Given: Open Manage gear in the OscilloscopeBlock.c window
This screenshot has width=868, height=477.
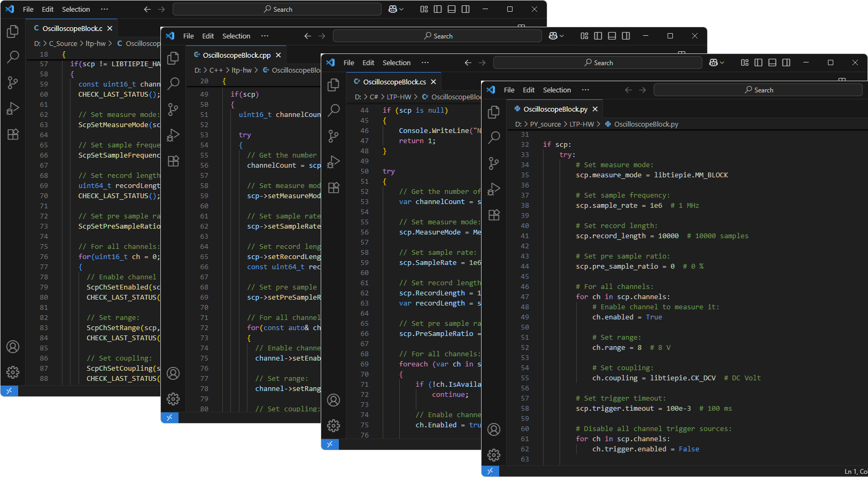Looking at the screenshot, I should [x=13, y=372].
